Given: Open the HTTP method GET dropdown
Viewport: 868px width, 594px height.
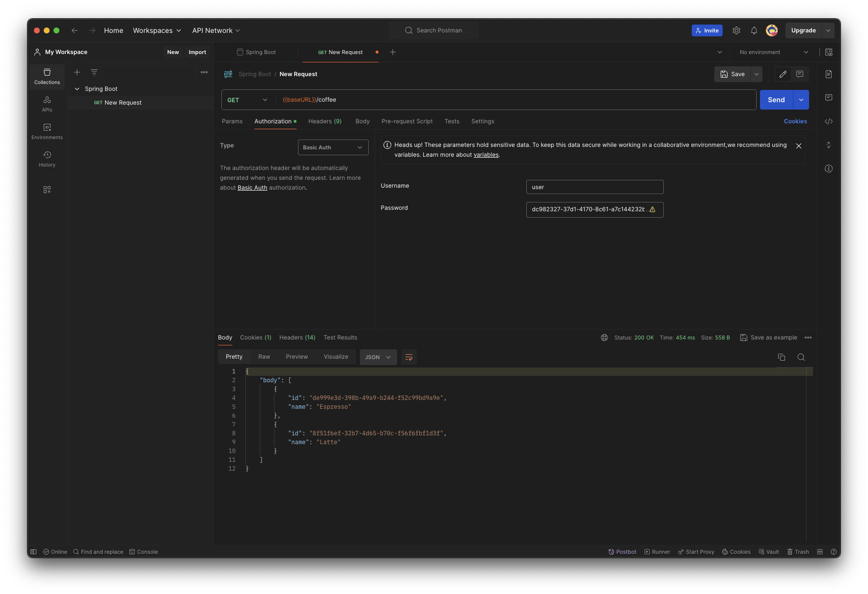Looking at the screenshot, I should 248,100.
